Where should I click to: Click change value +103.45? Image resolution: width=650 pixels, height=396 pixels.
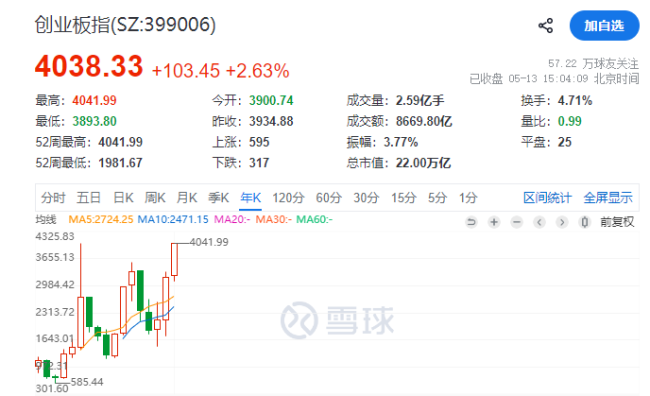pyautogui.click(x=186, y=71)
